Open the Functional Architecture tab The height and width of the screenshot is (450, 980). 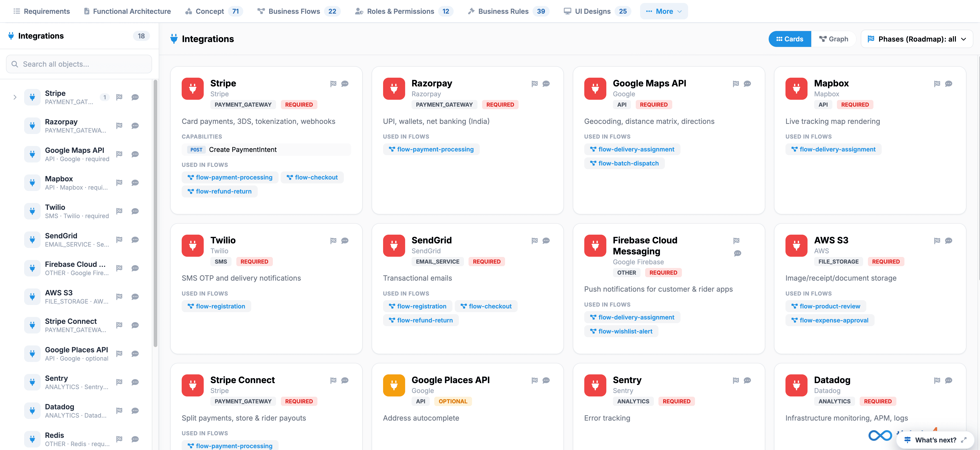point(127,11)
